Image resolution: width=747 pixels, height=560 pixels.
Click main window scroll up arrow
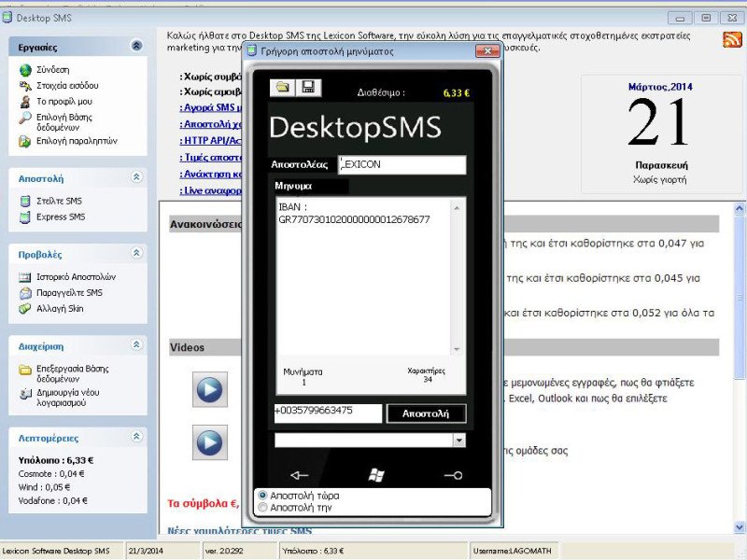point(740,208)
